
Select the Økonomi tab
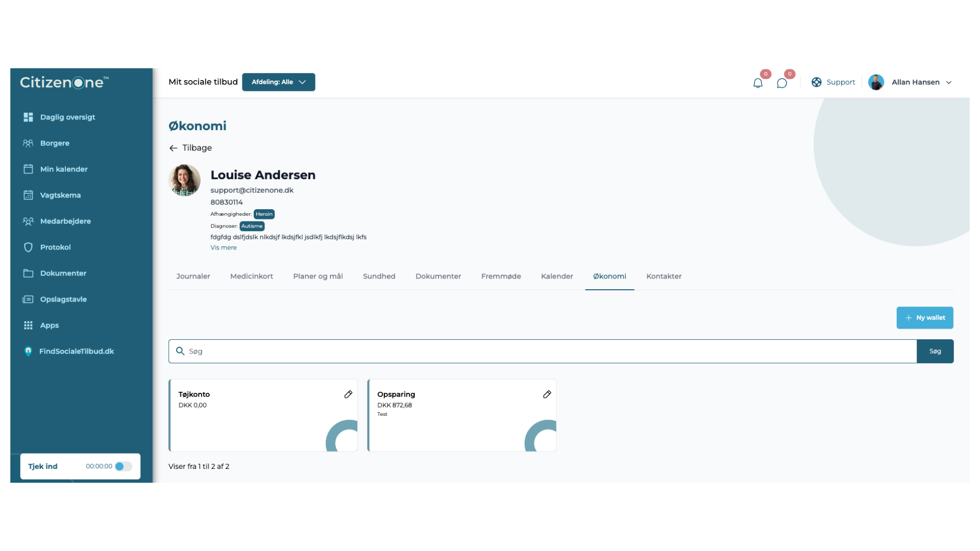tap(609, 277)
